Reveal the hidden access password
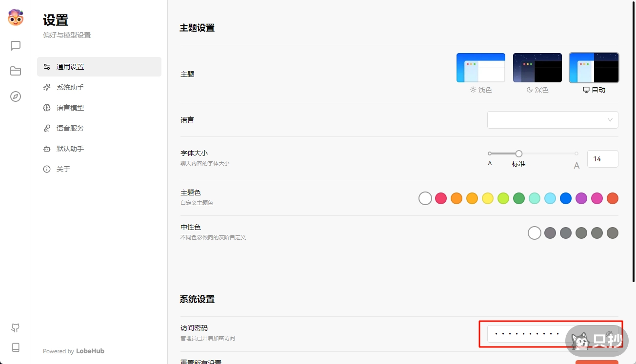The height and width of the screenshot is (364, 636). pos(609,334)
